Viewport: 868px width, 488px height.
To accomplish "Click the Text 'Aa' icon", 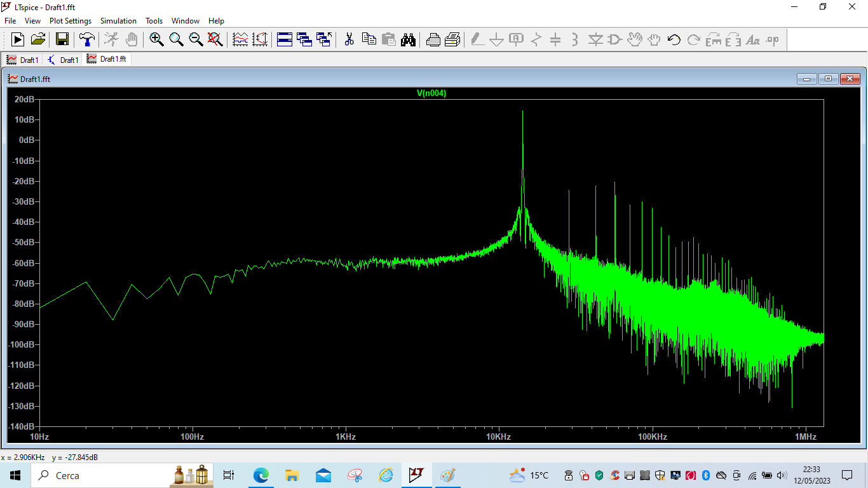I will (x=752, y=39).
